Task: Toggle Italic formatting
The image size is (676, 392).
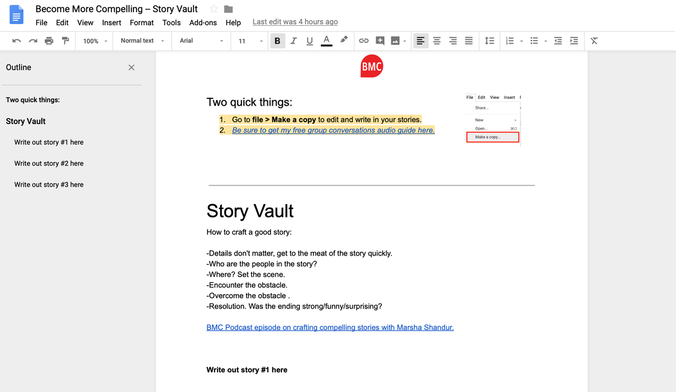Action: (294, 41)
